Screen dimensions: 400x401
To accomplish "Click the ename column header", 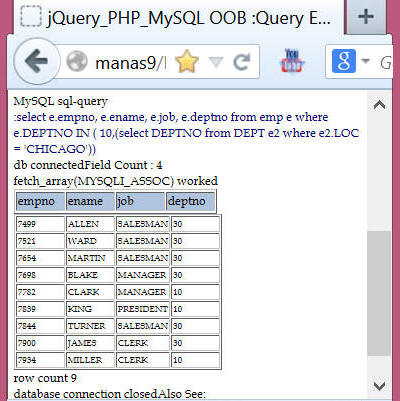I will (x=90, y=201).
